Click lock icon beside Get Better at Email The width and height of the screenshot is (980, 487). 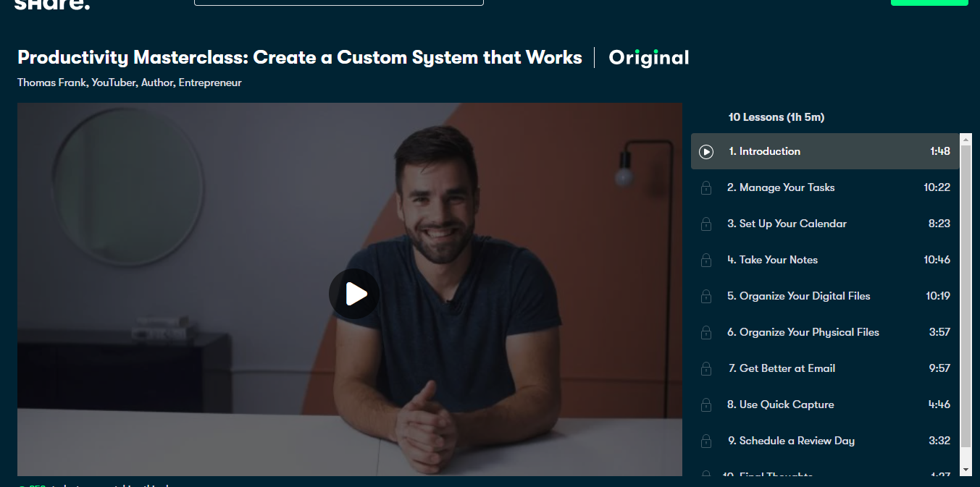pos(705,369)
